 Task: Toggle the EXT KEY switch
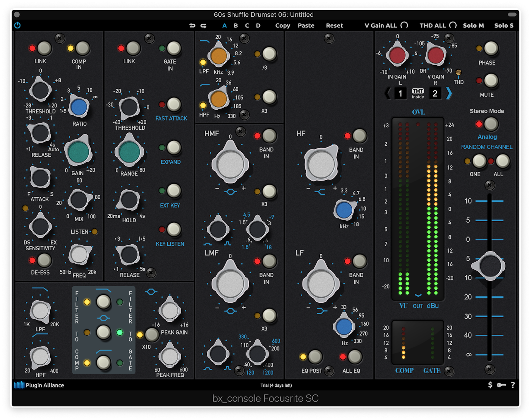[174, 191]
